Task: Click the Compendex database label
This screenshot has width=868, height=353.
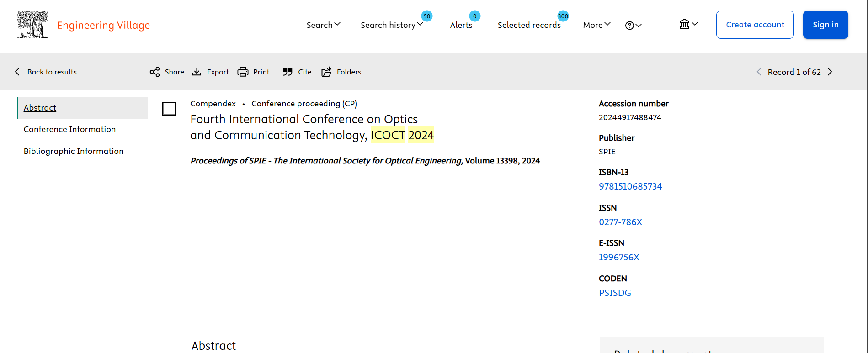Action: (213, 104)
